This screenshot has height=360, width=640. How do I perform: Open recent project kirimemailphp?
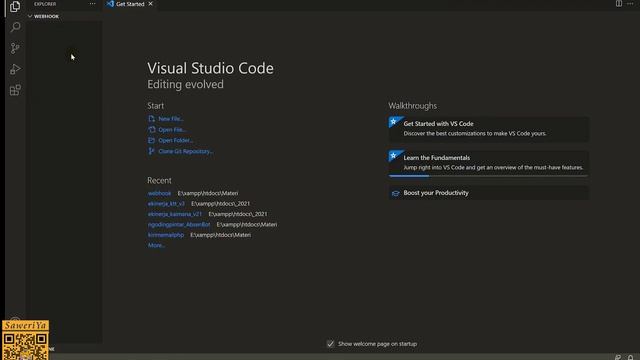click(166, 235)
